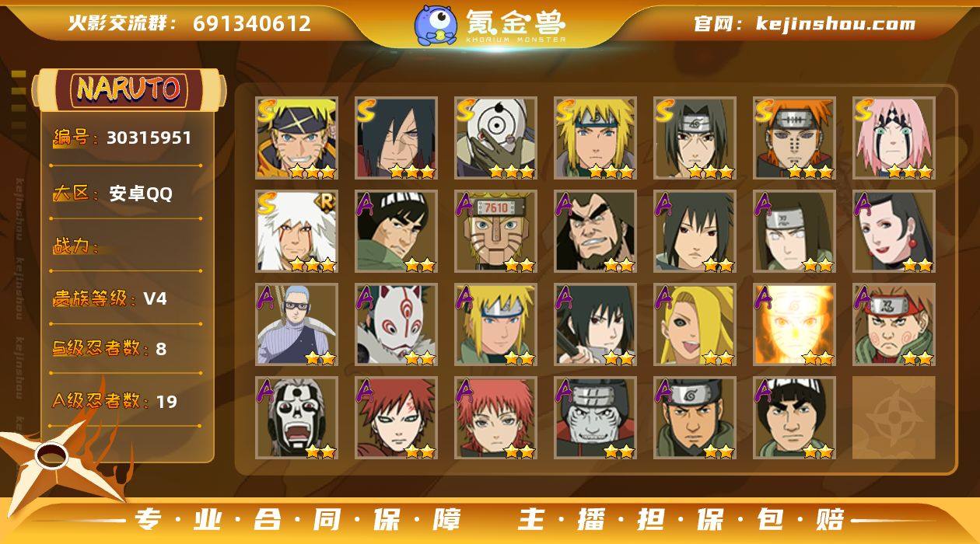This screenshot has height=544, width=980.
Task: Choose the glowing chakra-mode Naruto portrait
Action: click(794, 325)
